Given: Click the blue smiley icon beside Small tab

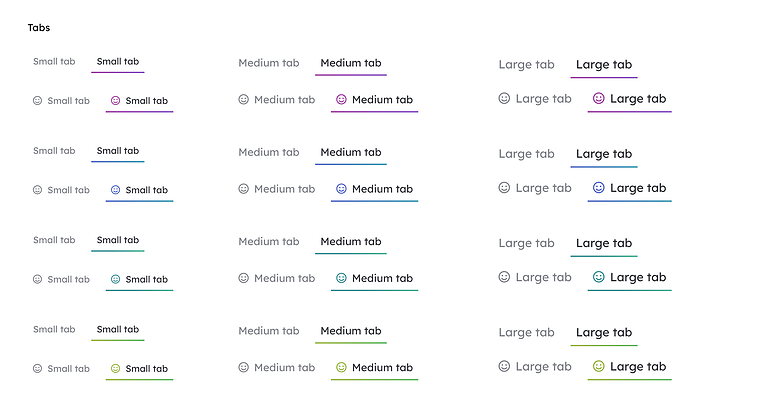Looking at the screenshot, I should (115, 190).
